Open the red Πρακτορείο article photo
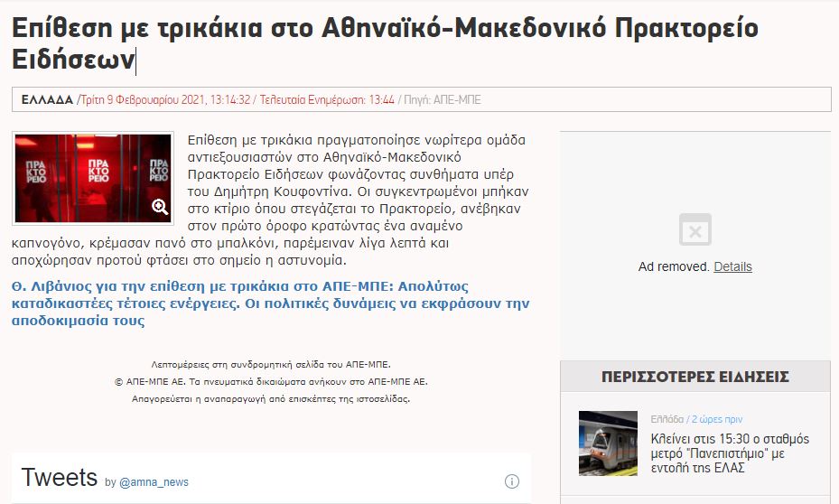Screen dimensions: 839x504 pos(91,178)
